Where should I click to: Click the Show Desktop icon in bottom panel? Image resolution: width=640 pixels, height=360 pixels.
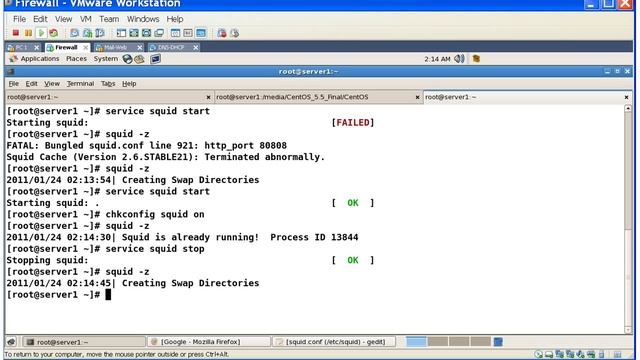click(11, 342)
